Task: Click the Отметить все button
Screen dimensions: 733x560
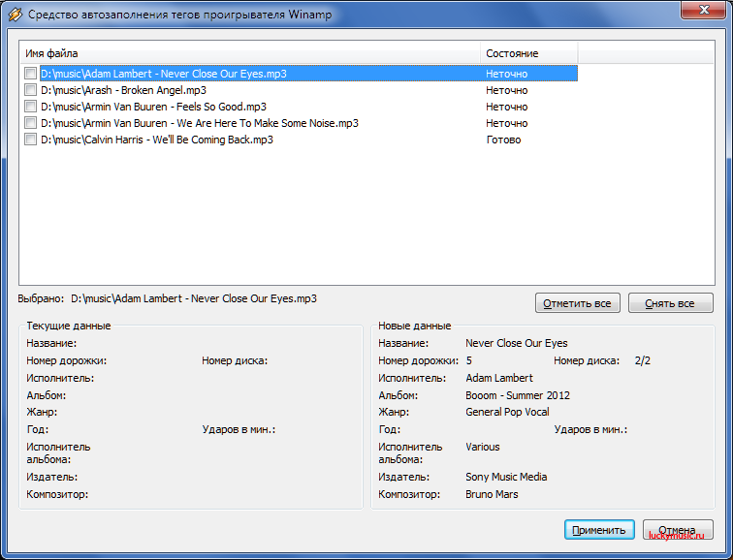Action: [577, 303]
